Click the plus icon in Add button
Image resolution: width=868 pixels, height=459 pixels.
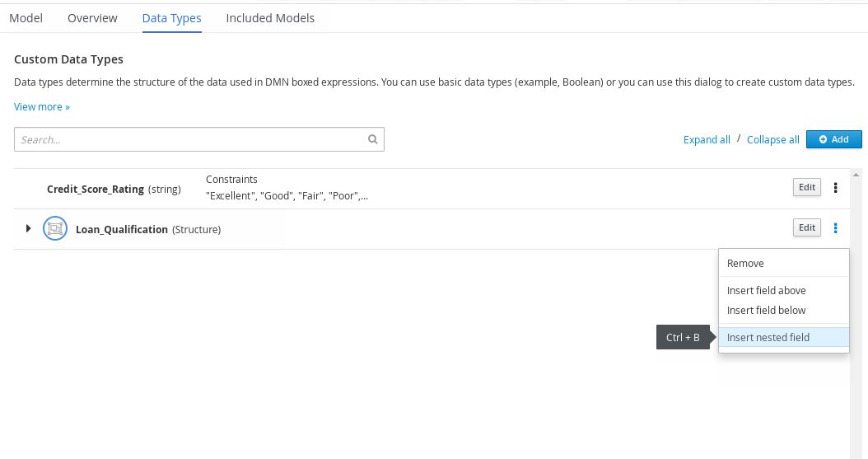coord(822,140)
